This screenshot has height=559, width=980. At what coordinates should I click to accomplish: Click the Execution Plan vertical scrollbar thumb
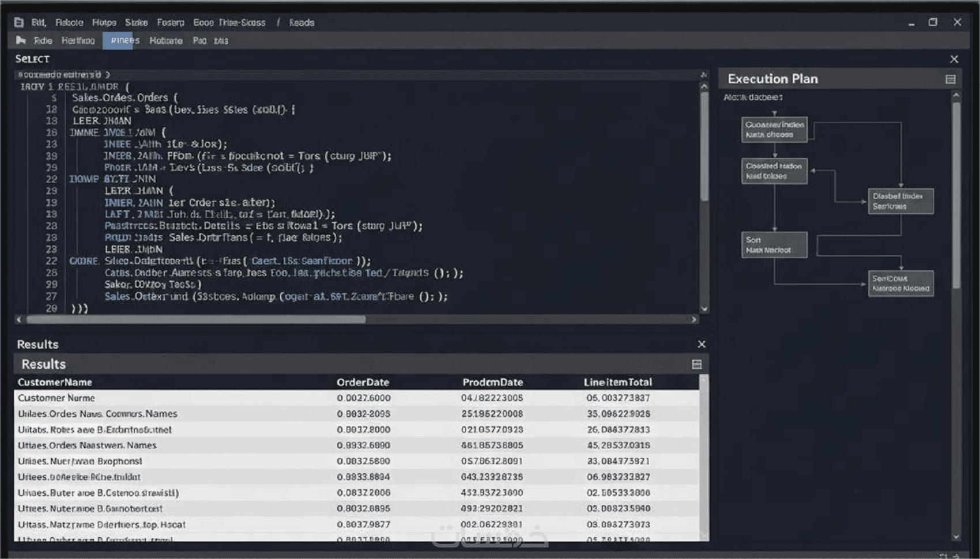(x=956, y=195)
